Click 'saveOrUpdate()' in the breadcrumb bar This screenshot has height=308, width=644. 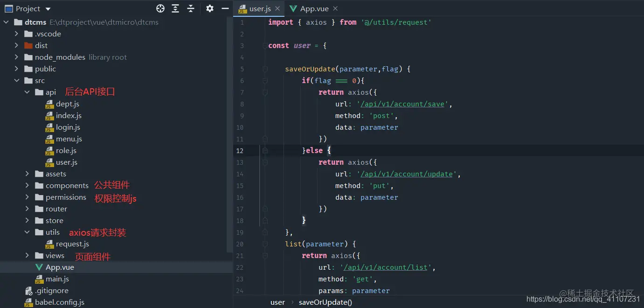click(325, 302)
